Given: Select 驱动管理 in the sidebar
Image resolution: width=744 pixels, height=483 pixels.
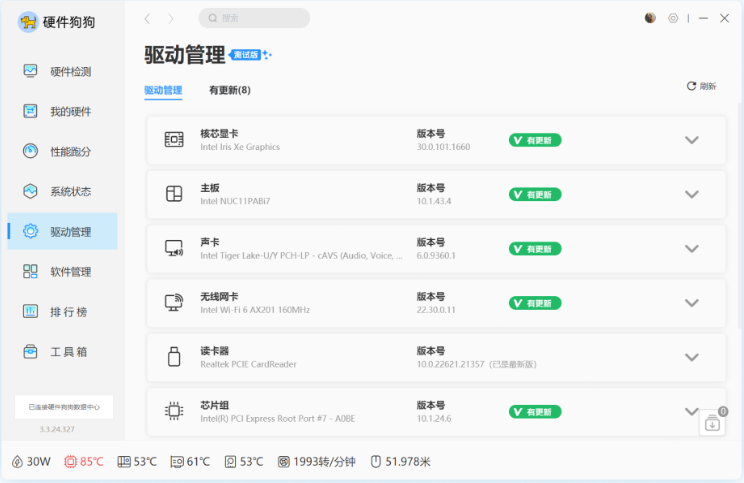Looking at the screenshot, I should (62, 232).
